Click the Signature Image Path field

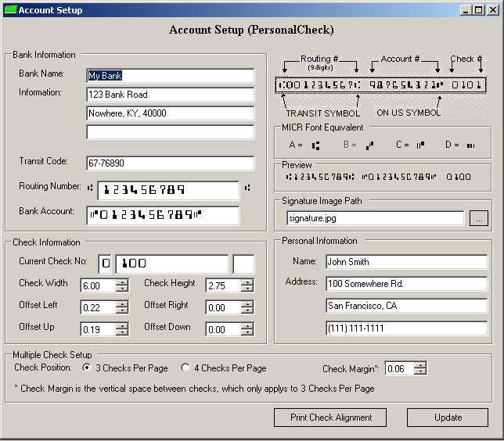[x=374, y=218]
